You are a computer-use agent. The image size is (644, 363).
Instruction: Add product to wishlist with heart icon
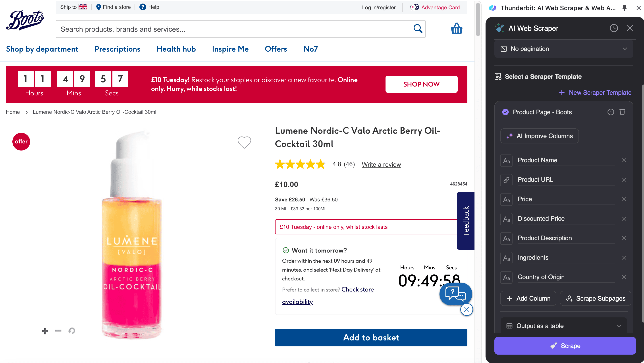pos(244,142)
